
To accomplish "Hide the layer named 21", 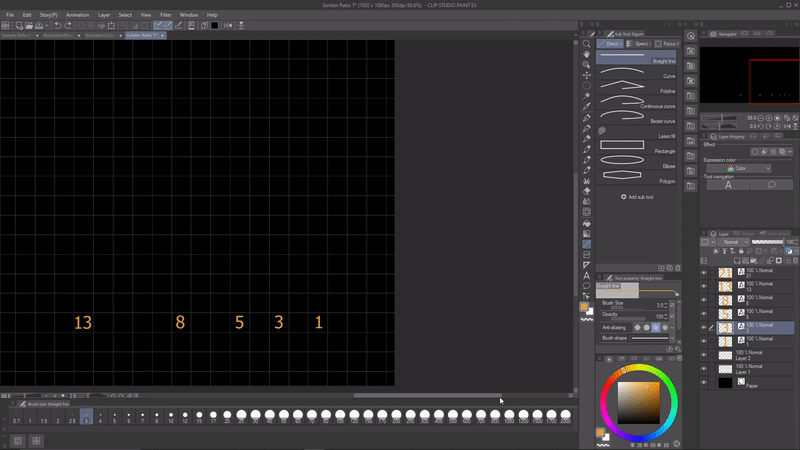I will 704,273.
